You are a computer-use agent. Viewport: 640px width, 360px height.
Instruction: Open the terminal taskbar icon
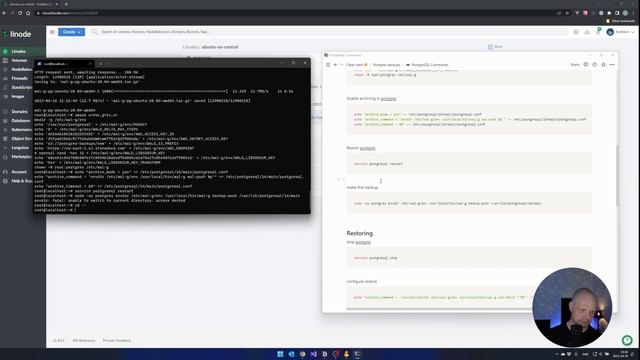point(357,354)
